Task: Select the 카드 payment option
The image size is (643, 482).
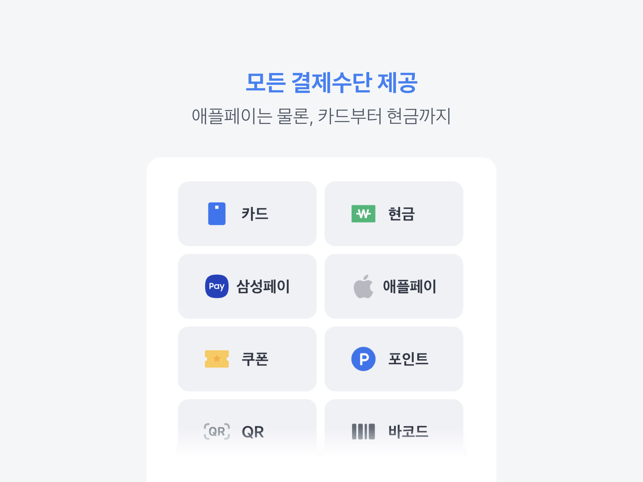Action: [247, 214]
